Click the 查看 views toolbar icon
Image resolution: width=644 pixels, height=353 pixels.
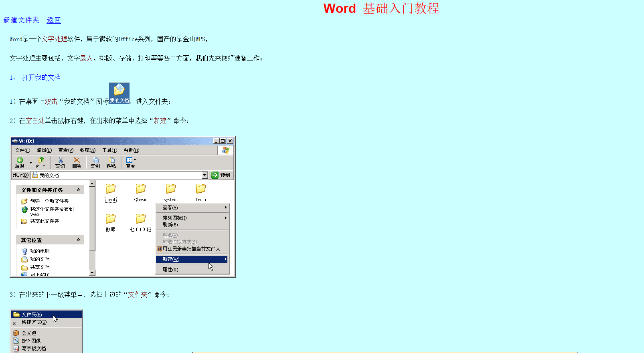(x=130, y=160)
